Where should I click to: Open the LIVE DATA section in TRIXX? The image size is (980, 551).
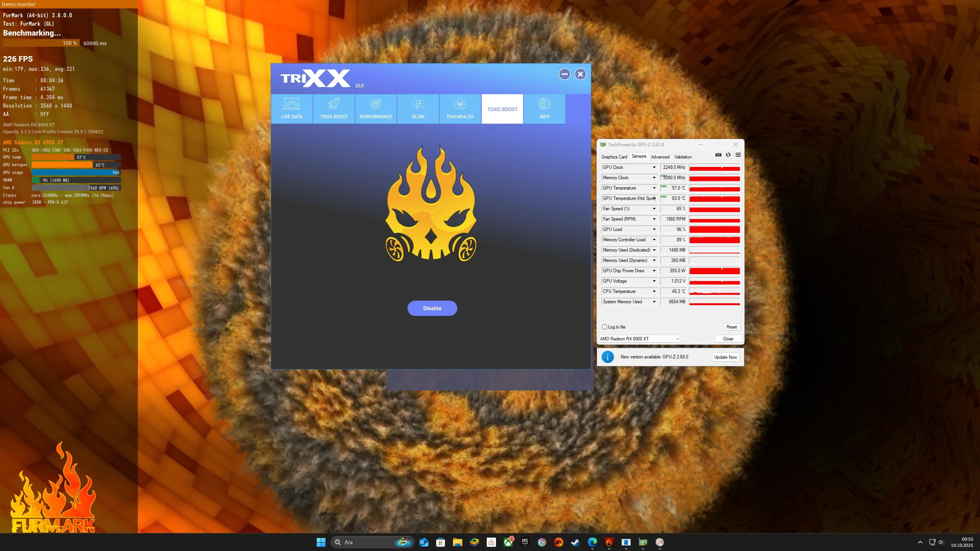tap(291, 109)
